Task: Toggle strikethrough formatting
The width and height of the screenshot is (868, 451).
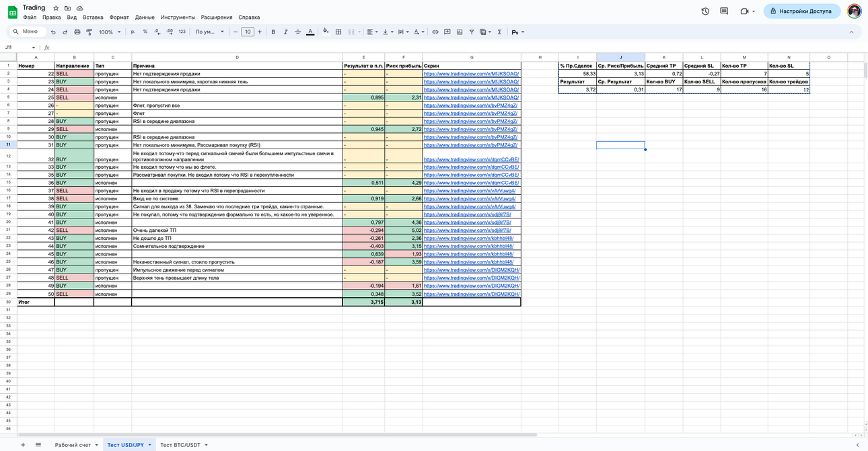Action: tap(297, 32)
